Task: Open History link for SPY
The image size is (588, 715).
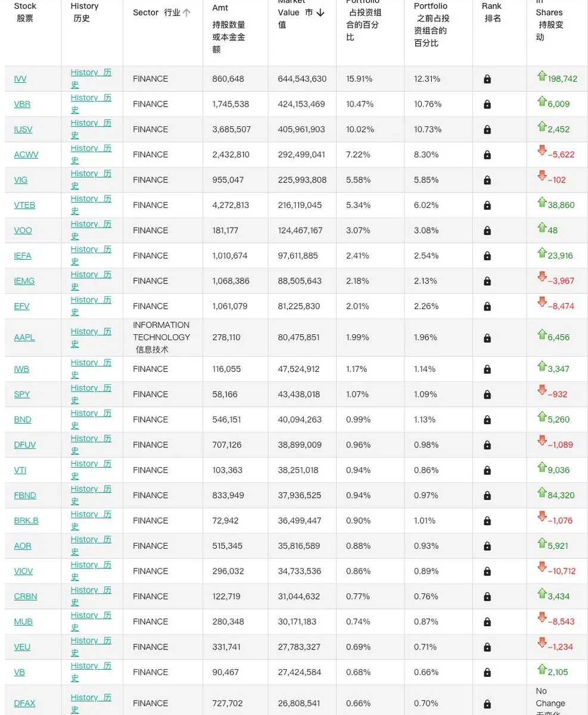Action: click(91, 394)
